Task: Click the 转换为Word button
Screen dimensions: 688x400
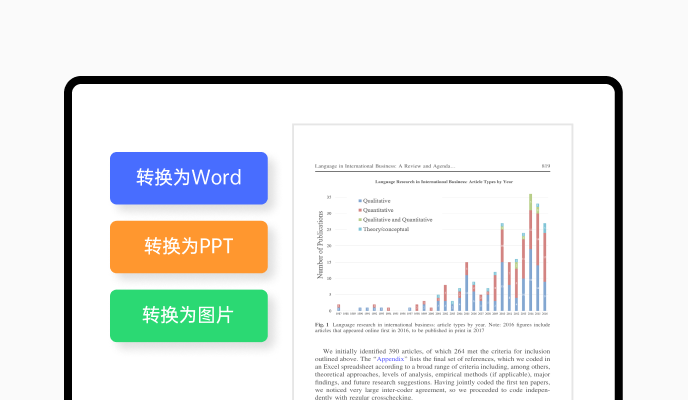Action: click(x=189, y=178)
